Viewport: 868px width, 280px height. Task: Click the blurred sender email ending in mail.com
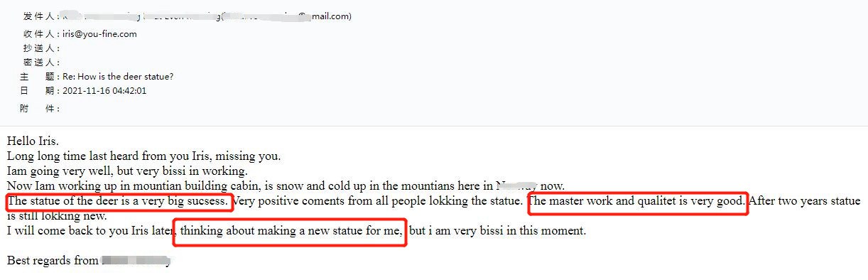pos(286,16)
